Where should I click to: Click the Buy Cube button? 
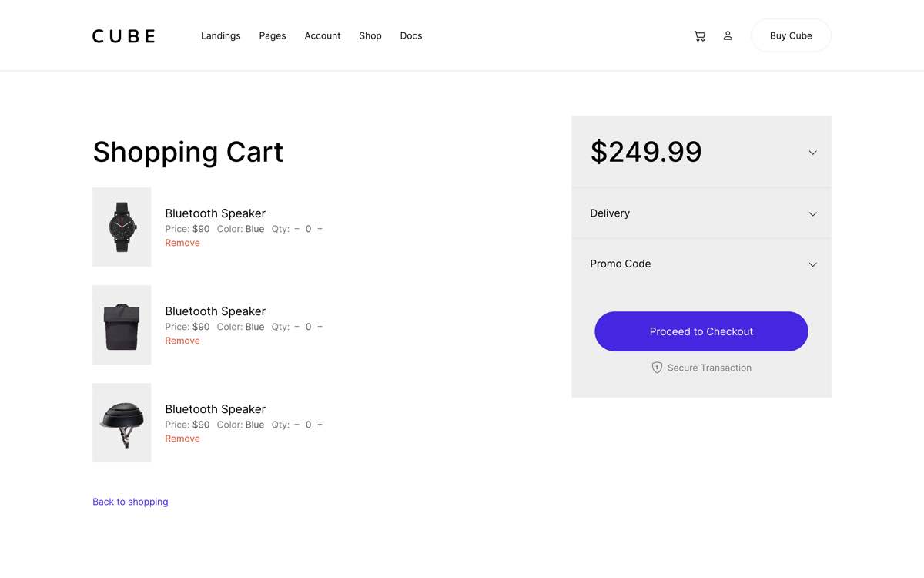click(790, 35)
